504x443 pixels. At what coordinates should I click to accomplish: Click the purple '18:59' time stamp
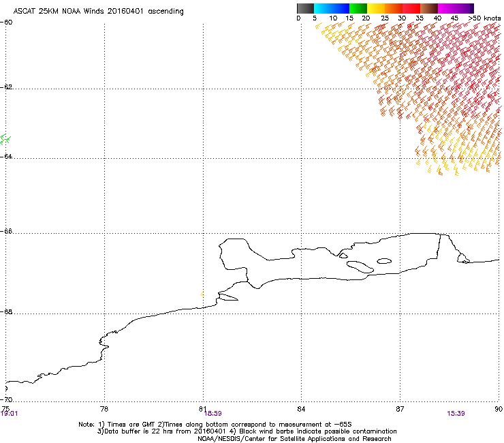[212, 414]
